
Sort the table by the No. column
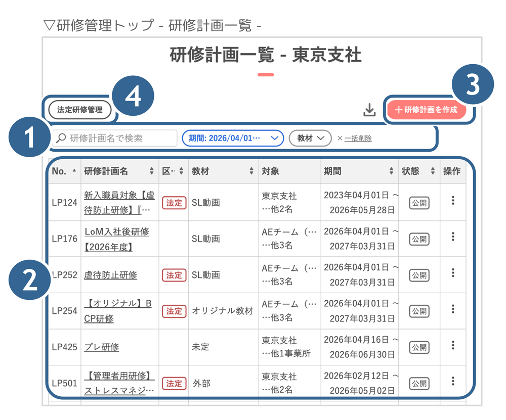point(74,170)
